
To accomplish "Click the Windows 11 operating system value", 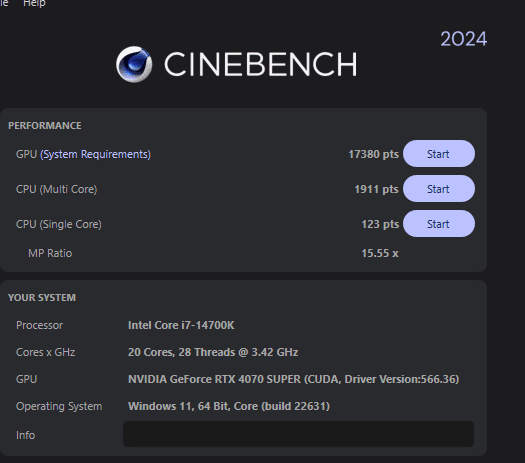I will [229, 406].
